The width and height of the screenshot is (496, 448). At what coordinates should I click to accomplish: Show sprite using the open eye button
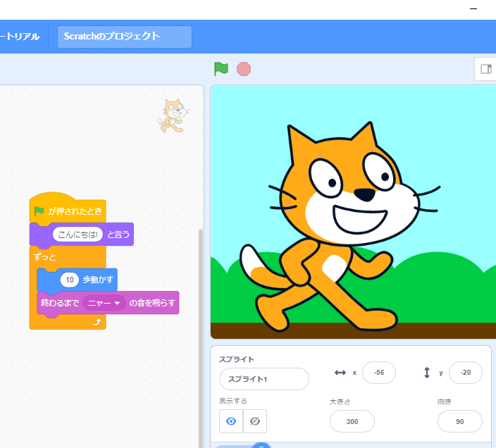231,421
